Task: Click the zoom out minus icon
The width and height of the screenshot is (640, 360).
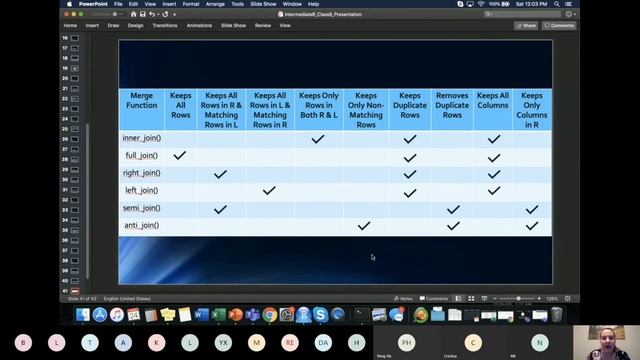Action: tap(495, 299)
